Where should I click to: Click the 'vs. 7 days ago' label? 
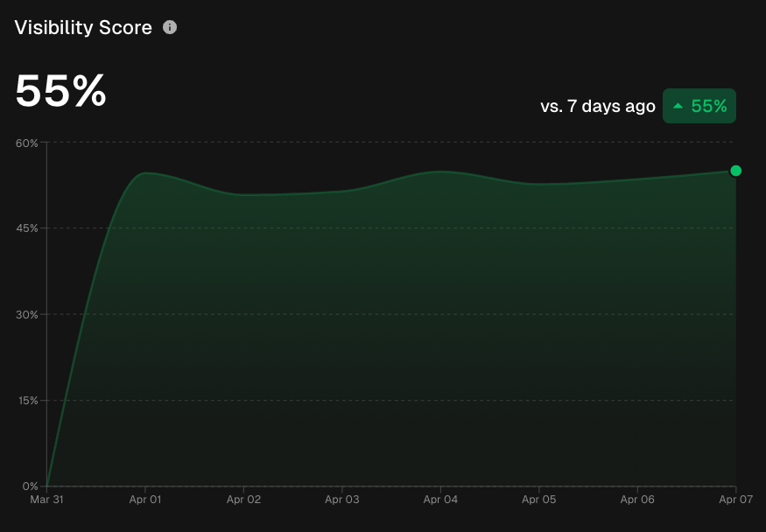[597, 106]
